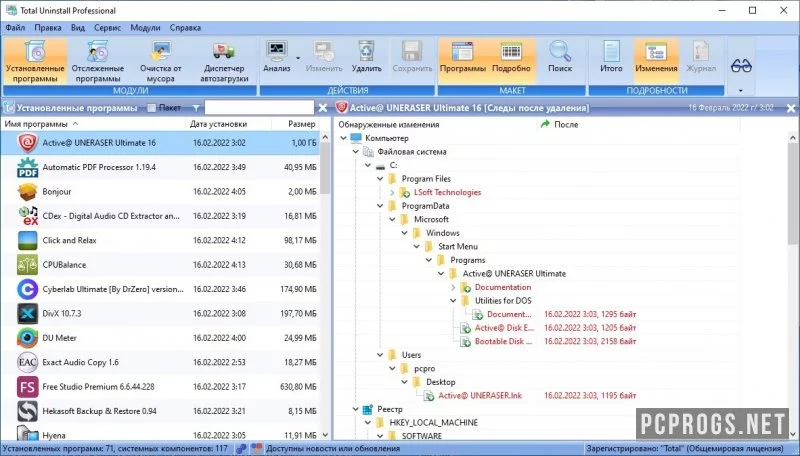The height and width of the screenshot is (456, 800).
Task: Open the Справка menu
Action: (x=185, y=28)
